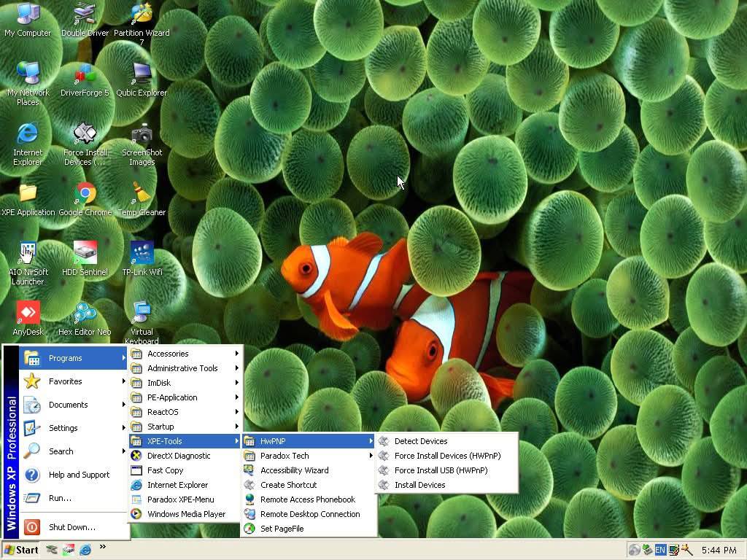Open Partition Wizard 7 desktop shortcut
The height and width of the screenshot is (560, 747).
pos(142,23)
